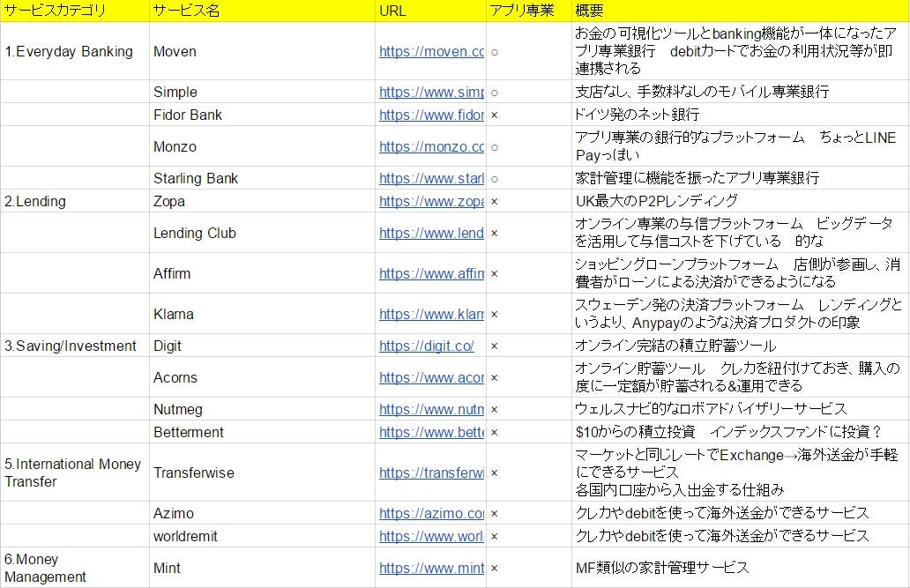The image size is (910, 588).
Task: Select the UK最大のP2Pレンディング description cell
Action: tap(741, 201)
